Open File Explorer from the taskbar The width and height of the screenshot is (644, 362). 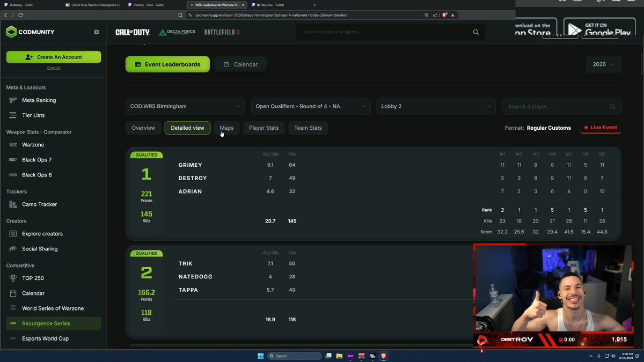coord(340,356)
